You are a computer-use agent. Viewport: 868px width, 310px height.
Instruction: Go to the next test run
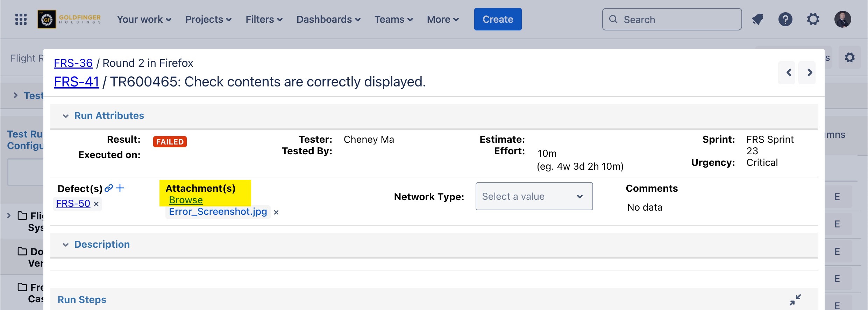810,72
